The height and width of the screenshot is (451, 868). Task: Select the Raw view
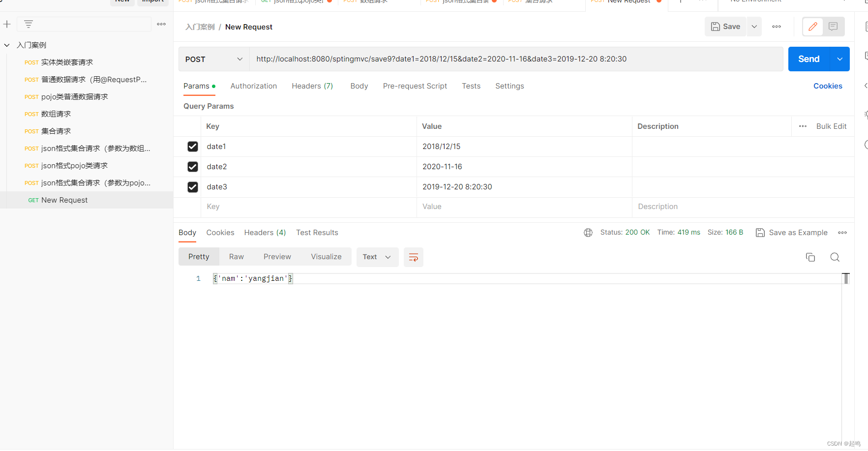(x=237, y=257)
